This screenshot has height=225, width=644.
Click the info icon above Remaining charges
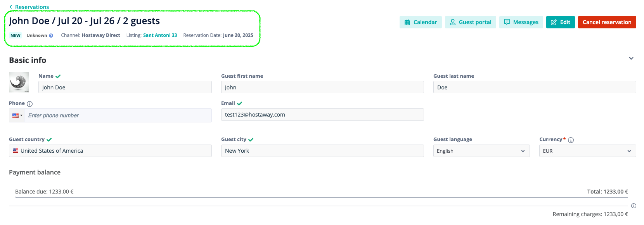(634, 206)
